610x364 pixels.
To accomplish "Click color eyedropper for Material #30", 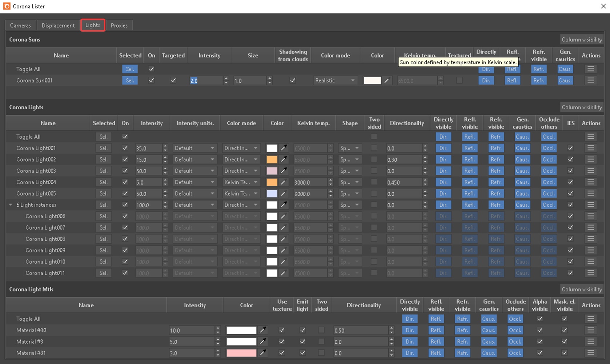I will click(263, 330).
